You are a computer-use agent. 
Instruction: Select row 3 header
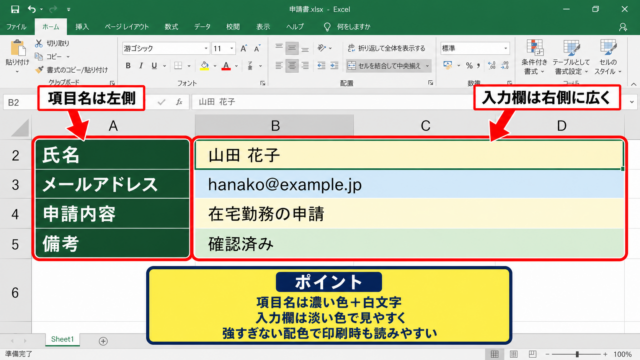pos(16,184)
